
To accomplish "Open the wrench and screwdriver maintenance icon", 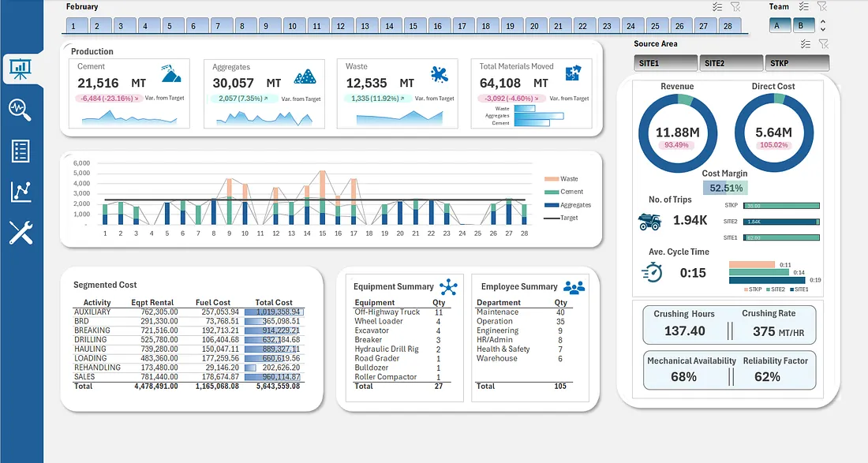I will coord(21,233).
